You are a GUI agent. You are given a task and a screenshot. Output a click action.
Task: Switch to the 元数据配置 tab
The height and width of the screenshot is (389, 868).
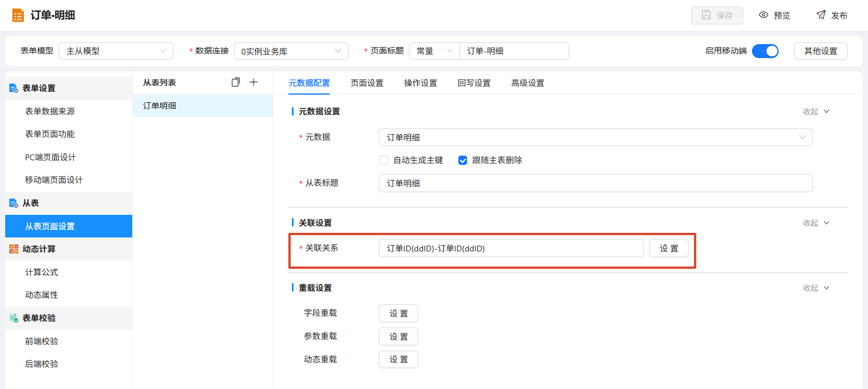(x=309, y=83)
